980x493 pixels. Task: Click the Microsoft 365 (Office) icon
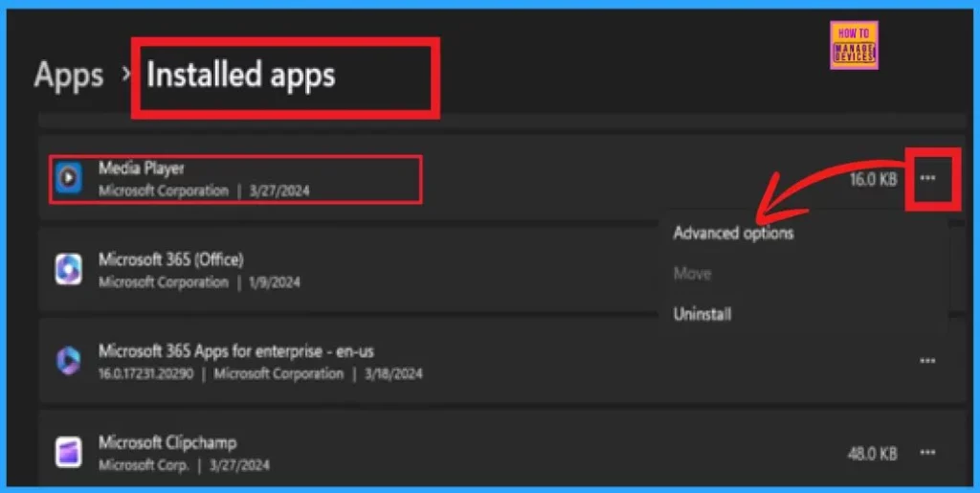[68, 270]
